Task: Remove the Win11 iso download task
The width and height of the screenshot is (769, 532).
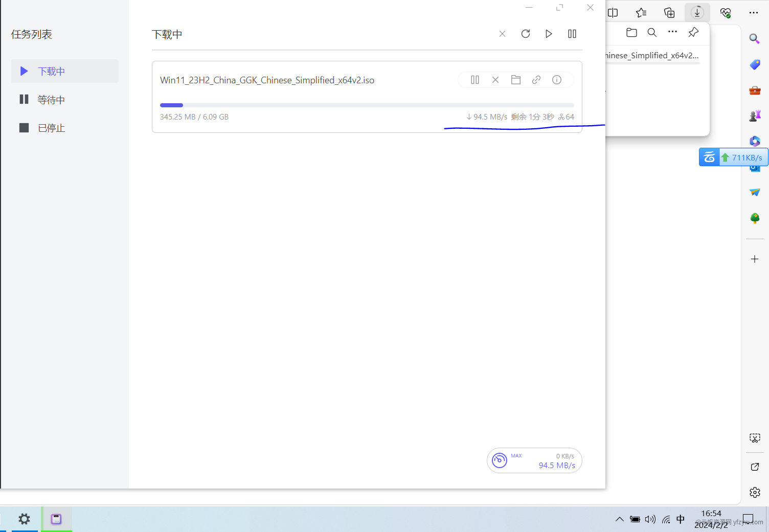Action: pyautogui.click(x=495, y=80)
